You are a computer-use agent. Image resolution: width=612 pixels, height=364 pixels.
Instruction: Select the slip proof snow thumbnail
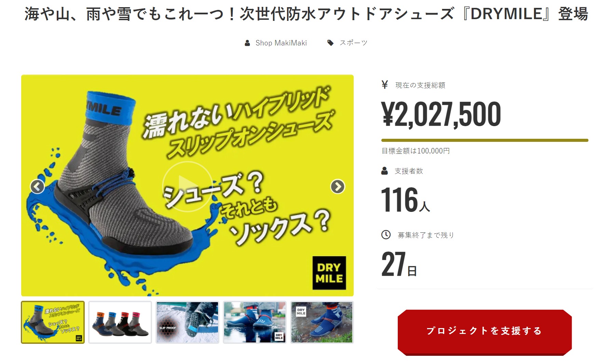coord(187,322)
